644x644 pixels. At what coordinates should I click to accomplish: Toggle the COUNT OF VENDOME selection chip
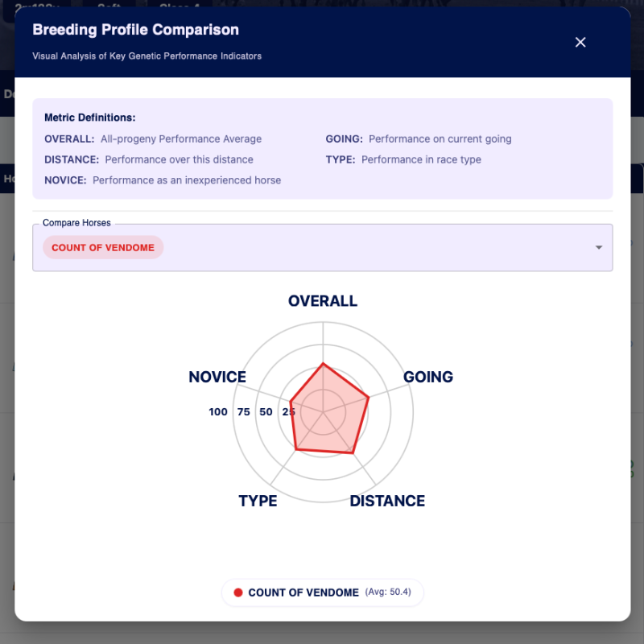pos(102,247)
